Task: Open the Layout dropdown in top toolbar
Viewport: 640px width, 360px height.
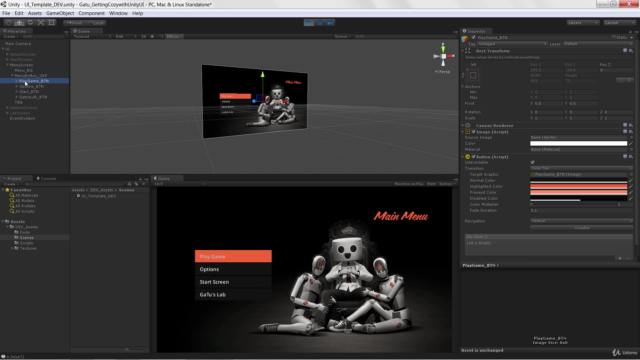Action: [620, 23]
